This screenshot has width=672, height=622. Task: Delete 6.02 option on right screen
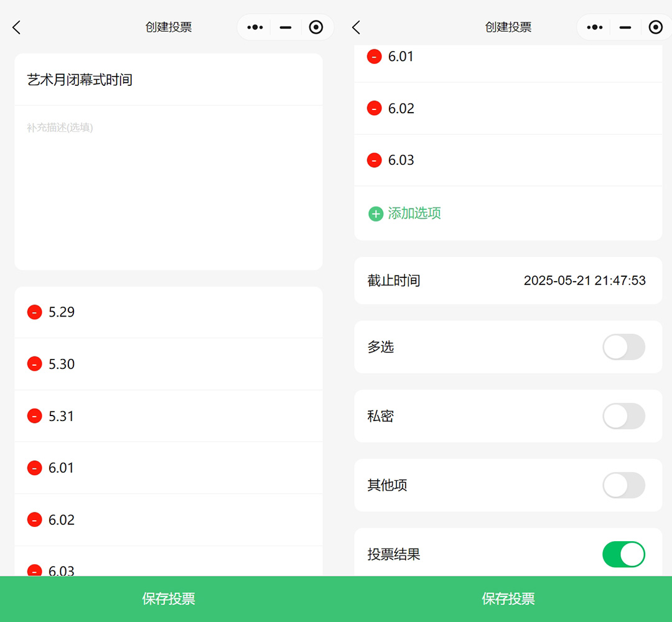coord(375,108)
